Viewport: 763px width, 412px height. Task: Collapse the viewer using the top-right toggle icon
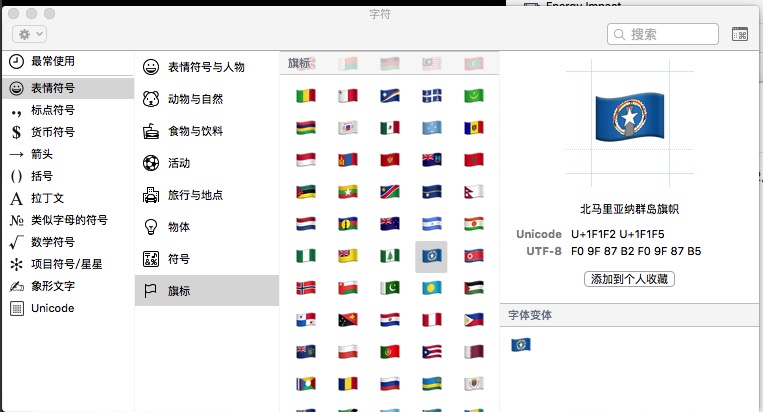[x=740, y=34]
